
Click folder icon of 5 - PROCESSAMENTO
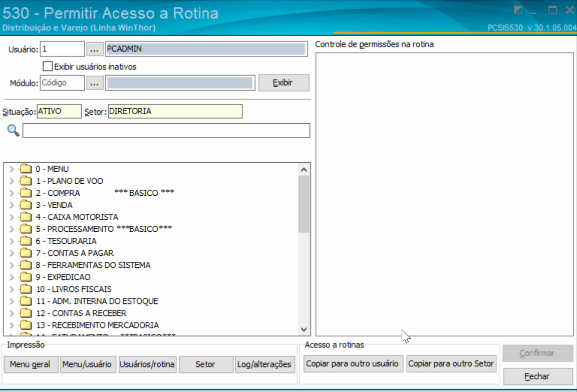[x=26, y=229]
